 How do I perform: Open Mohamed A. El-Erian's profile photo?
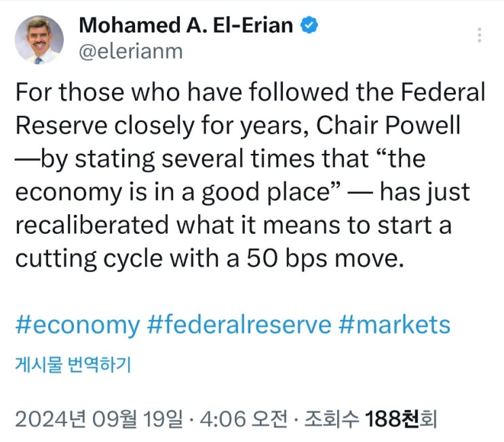(x=39, y=39)
